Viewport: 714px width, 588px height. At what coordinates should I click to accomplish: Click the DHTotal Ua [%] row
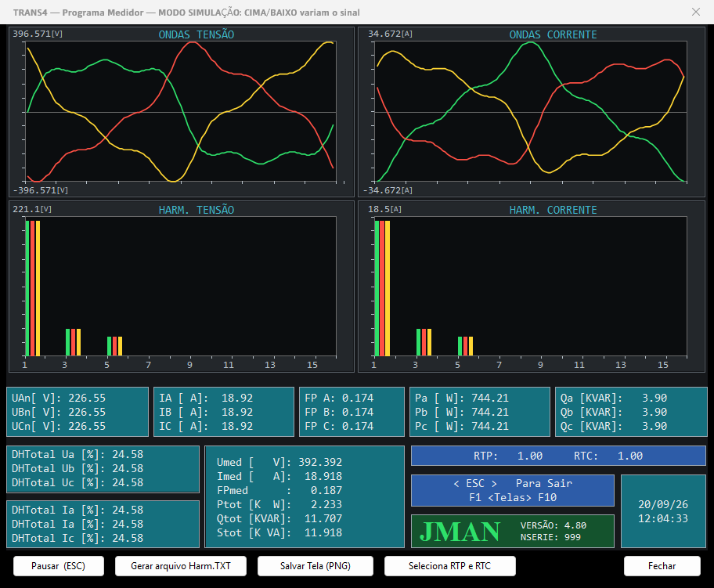[x=78, y=455]
